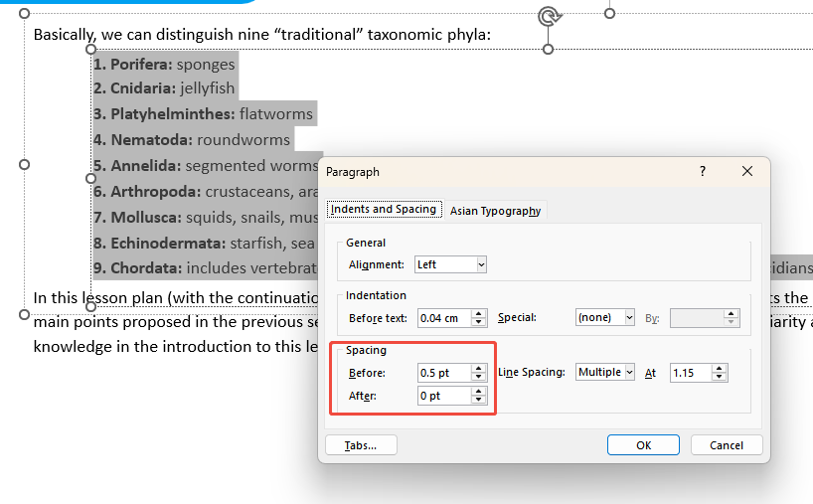Click the Spacing After field showing 0 pt
The height and width of the screenshot is (504, 813).
pos(442,396)
